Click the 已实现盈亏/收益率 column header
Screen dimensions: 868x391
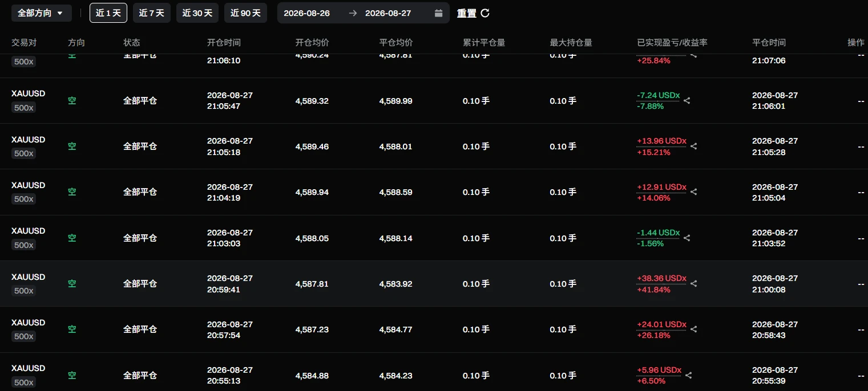pyautogui.click(x=672, y=43)
